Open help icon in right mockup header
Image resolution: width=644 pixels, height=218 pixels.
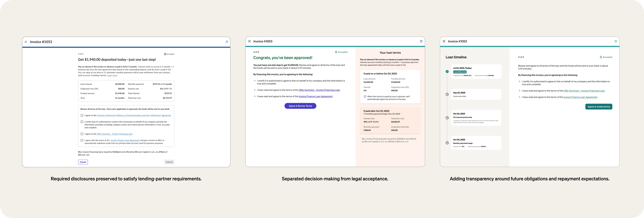pyautogui.click(x=616, y=41)
